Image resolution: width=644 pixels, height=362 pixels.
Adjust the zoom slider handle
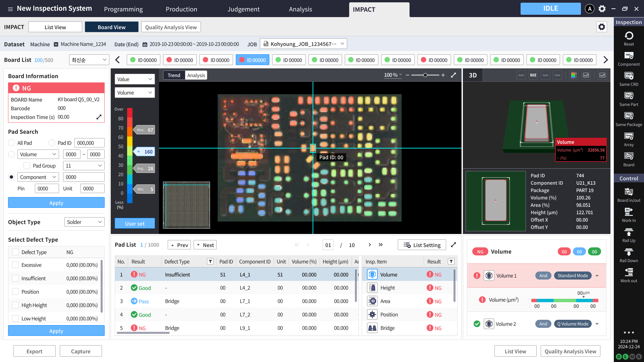pos(425,75)
